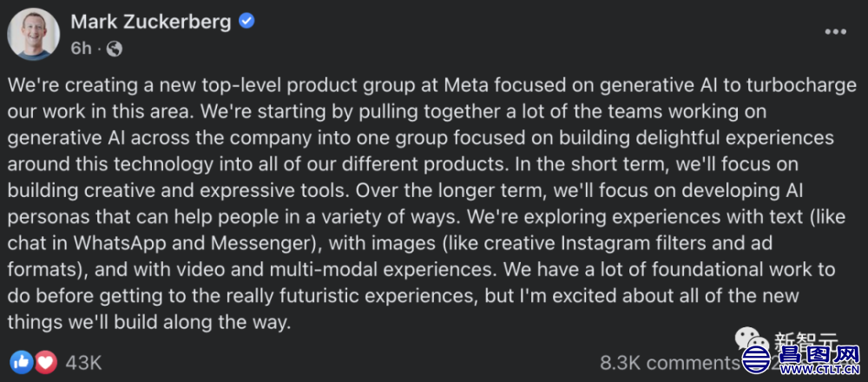The width and height of the screenshot is (868, 382).
Task: Show the 43K reactions list
Action: [83, 363]
